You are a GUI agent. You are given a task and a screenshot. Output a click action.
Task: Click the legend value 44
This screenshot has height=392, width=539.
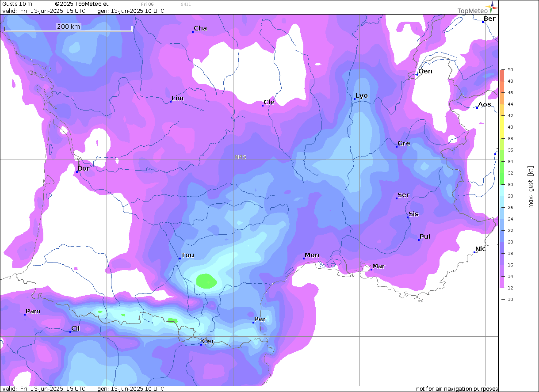[x=510, y=104]
